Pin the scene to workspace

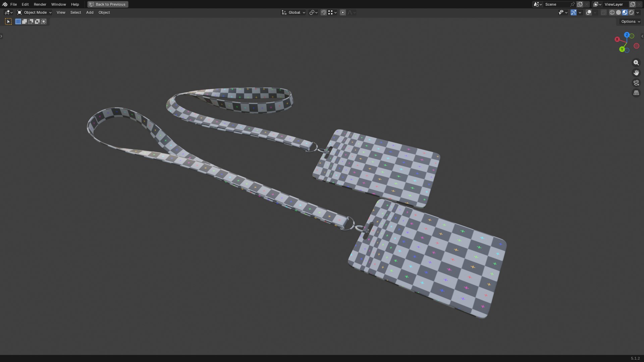[x=573, y=4]
